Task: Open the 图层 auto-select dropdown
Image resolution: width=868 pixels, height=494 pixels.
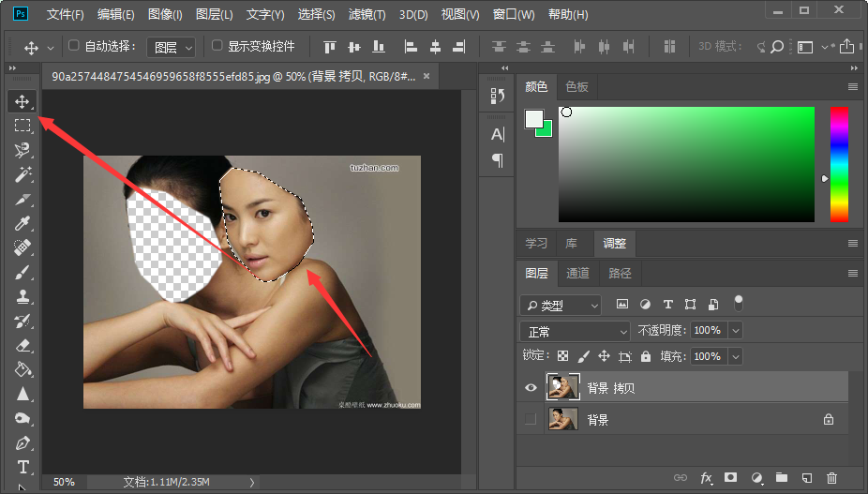Action: click(171, 47)
